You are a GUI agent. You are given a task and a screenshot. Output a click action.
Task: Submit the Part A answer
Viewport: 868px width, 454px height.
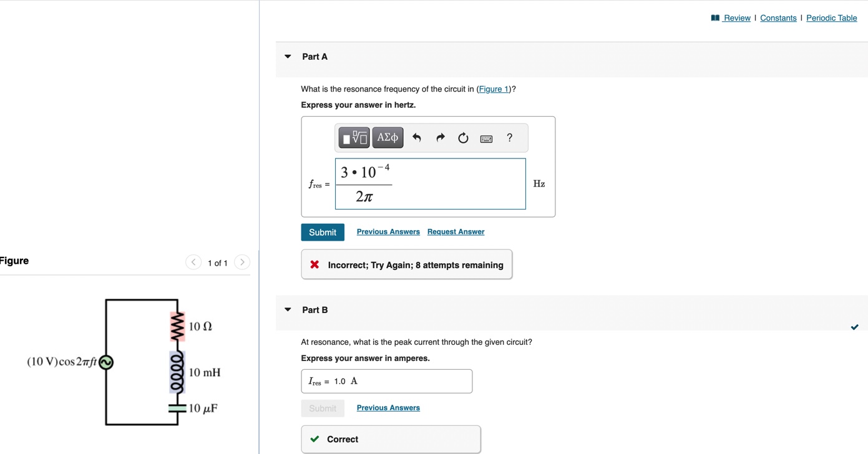pyautogui.click(x=323, y=232)
